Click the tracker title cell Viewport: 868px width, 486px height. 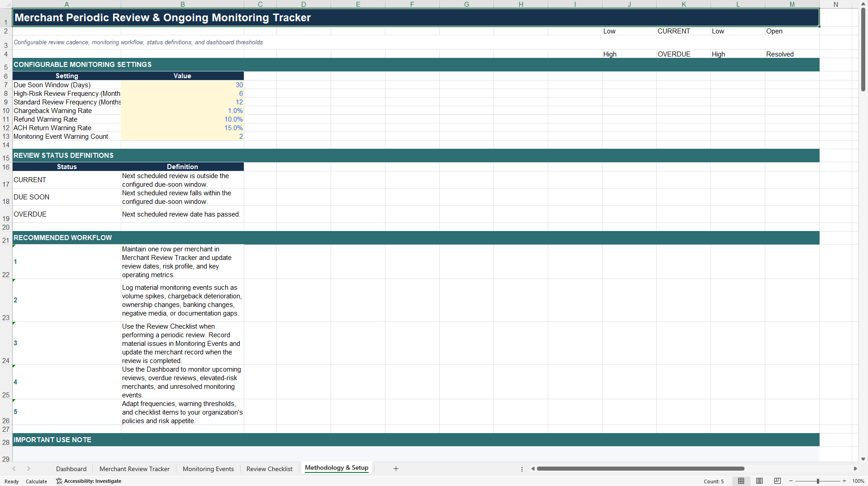[x=416, y=18]
